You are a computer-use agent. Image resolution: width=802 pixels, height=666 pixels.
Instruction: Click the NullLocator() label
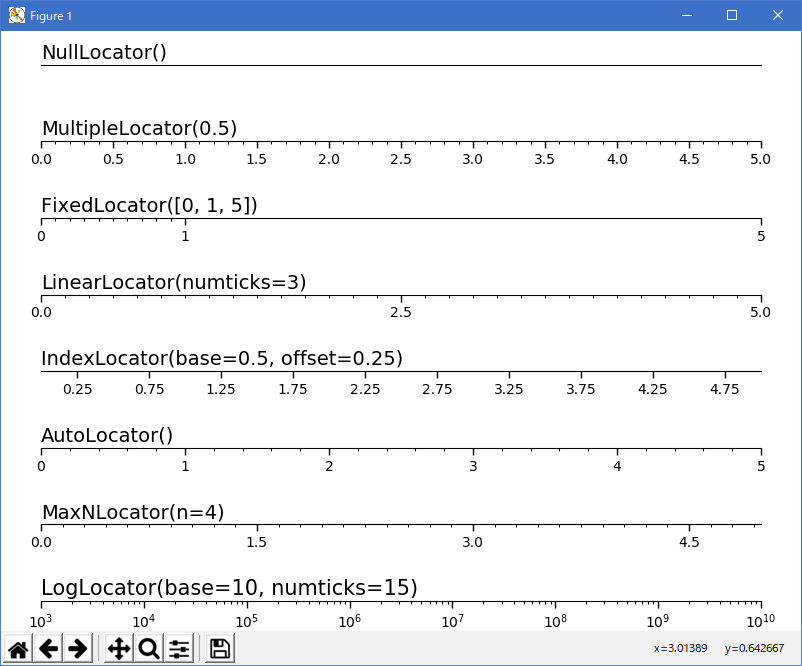coord(104,52)
